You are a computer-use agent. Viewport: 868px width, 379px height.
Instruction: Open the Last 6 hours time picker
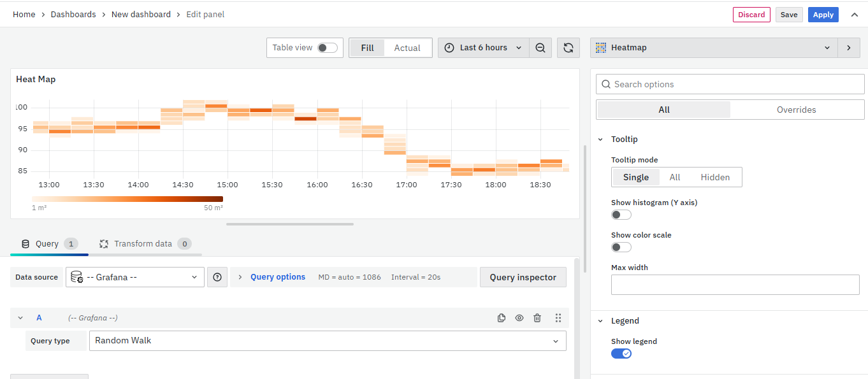pyautogui.click(x=483, y=48)
